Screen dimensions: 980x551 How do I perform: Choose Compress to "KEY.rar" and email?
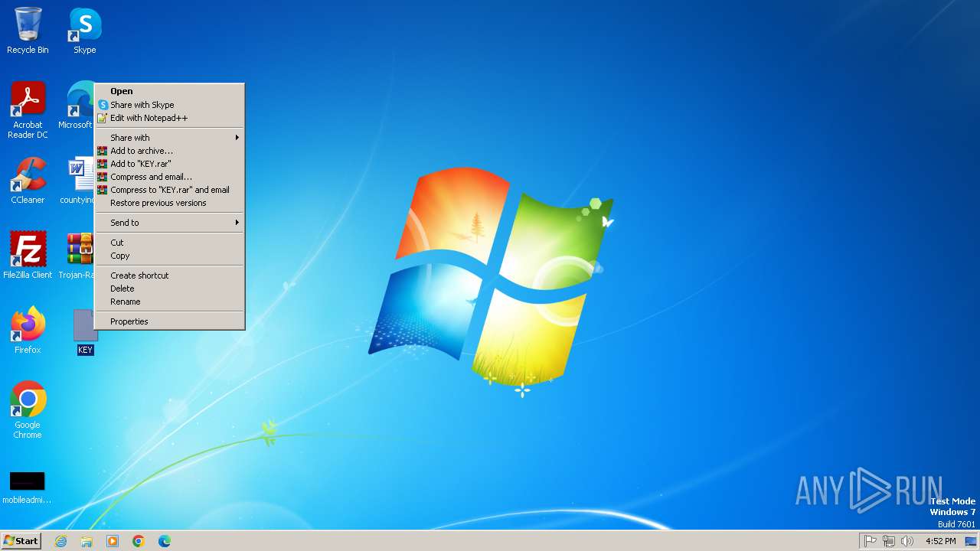[169, 190]
